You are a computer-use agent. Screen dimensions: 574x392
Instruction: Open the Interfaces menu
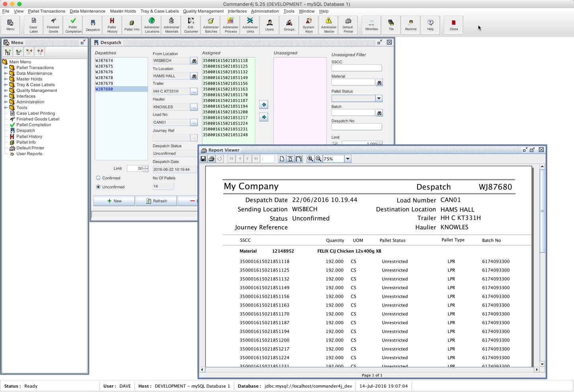point(237,11)
